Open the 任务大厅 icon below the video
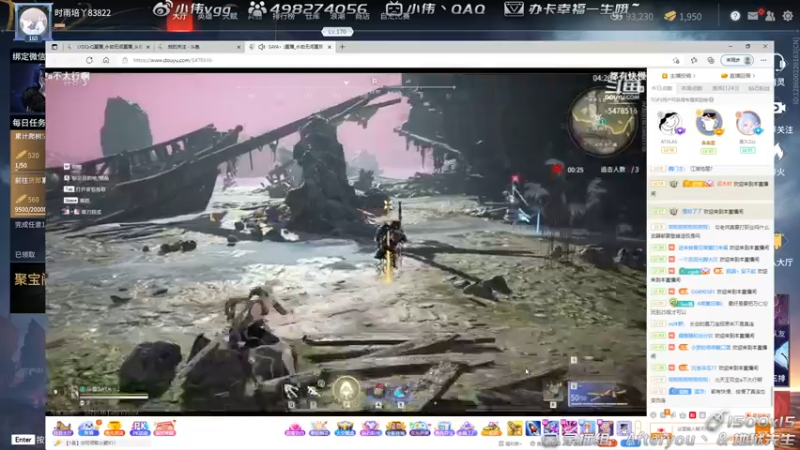This screenshot has height=450, width=800. [x=62, y=428]
